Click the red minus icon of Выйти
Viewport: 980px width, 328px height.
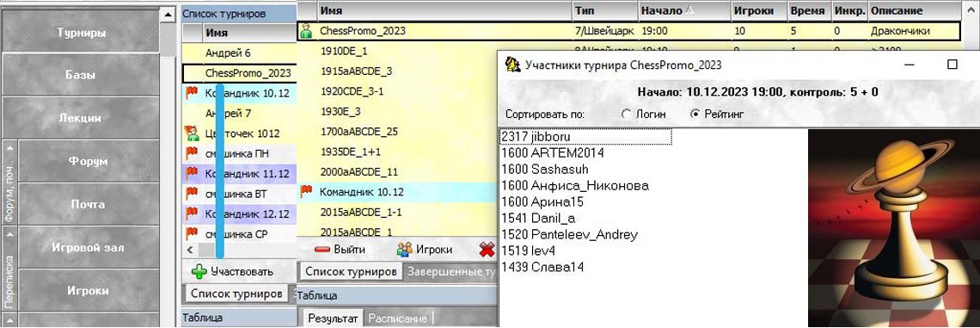pyautogui.click(x=322, y=249)
